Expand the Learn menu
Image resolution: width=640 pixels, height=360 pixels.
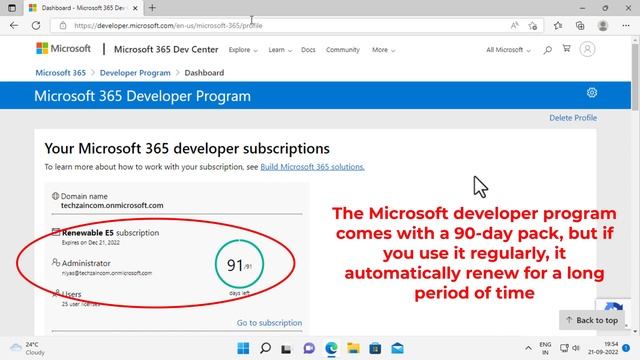click(x=280, y=50)
